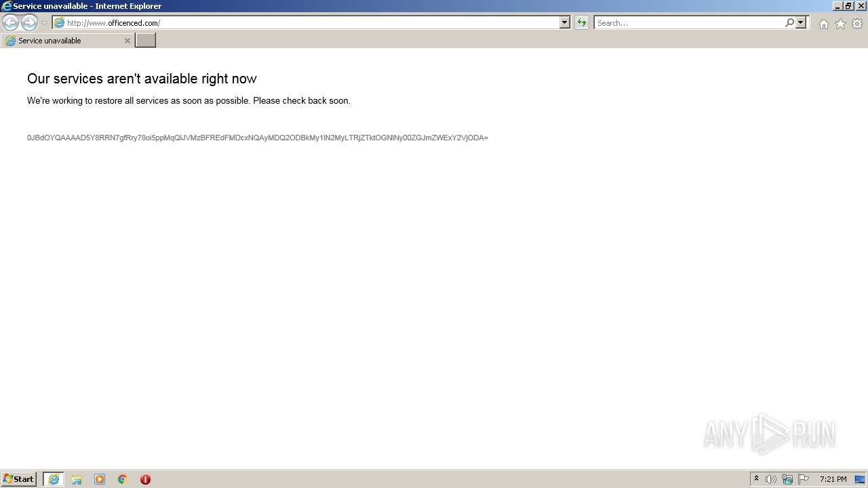Screen dimensions: 868x488
Task: Click the Action Center flag icon
Action: tap(804, 479)
